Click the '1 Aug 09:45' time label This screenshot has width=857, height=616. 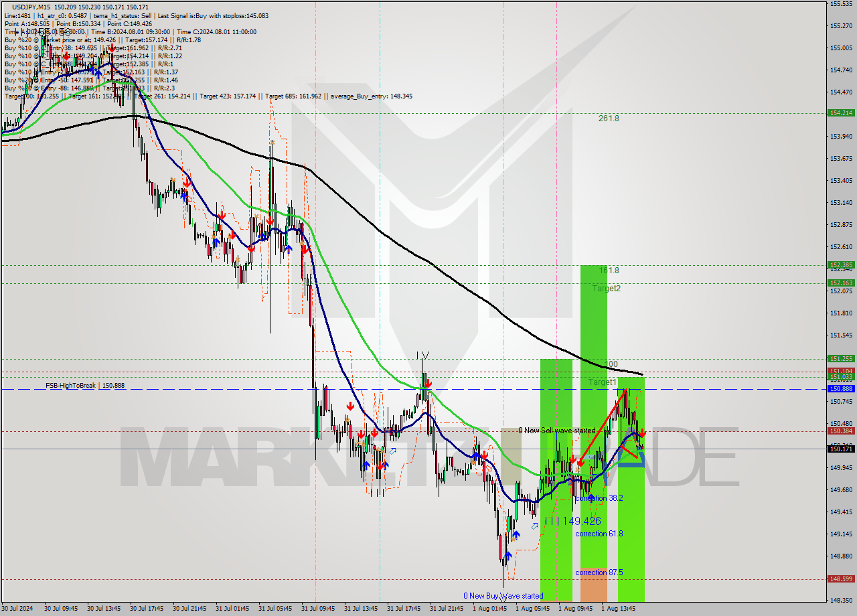574,609
